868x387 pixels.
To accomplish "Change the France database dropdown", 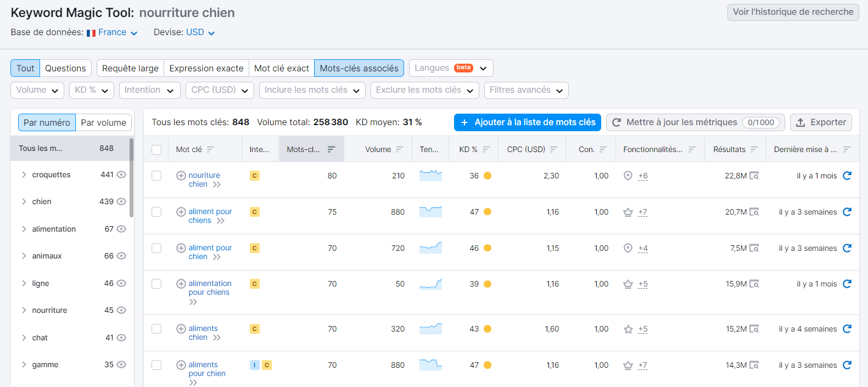I will pos(112,32).
